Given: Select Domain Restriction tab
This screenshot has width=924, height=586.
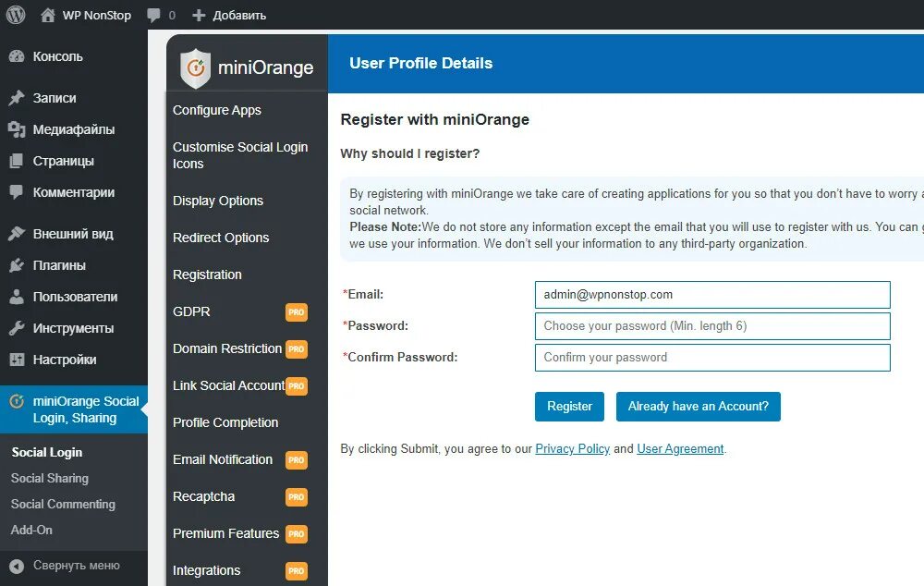Looking at the screenshot, I should click(227, 348).
